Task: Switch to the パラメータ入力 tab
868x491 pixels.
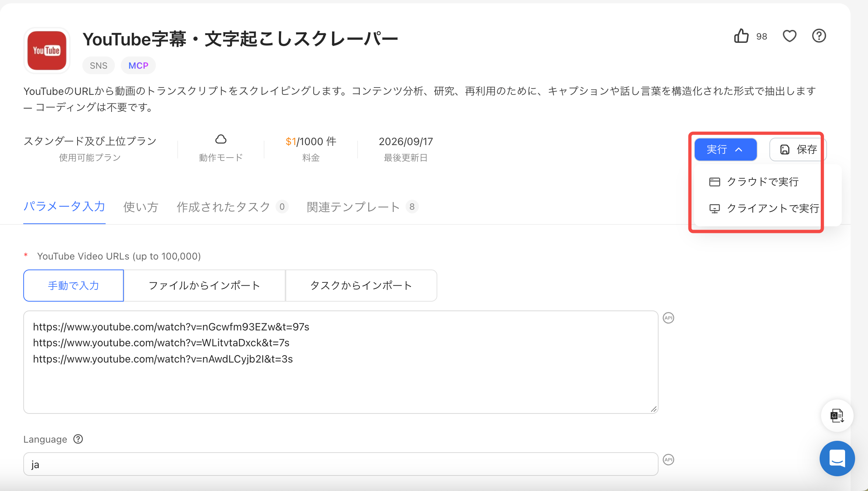Action: pyautogui.click(x=64, y=207)
